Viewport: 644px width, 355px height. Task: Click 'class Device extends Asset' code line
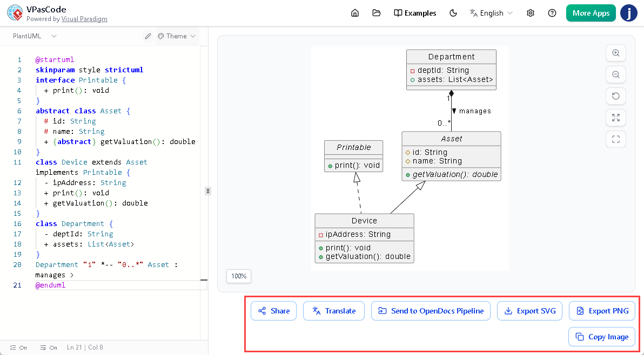point(91,162)
